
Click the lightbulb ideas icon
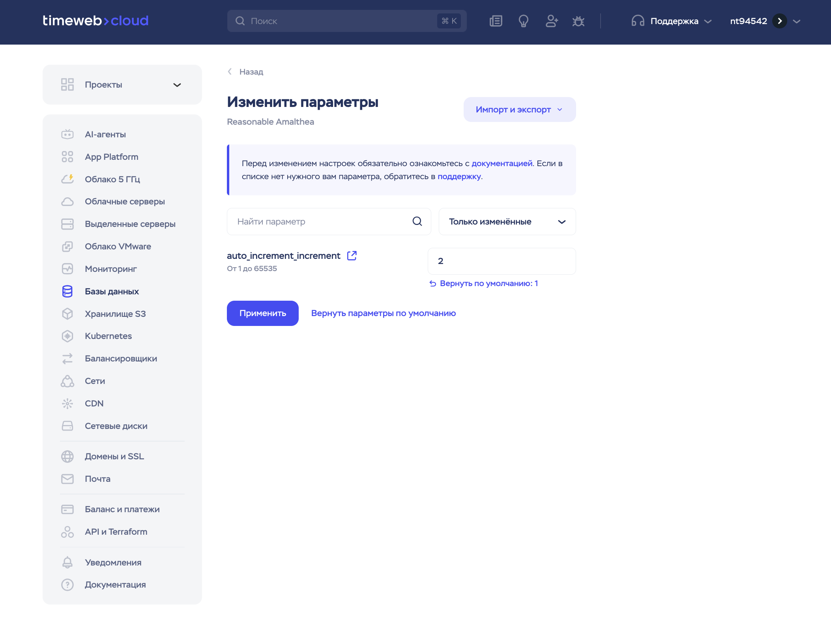coord(524,21)
